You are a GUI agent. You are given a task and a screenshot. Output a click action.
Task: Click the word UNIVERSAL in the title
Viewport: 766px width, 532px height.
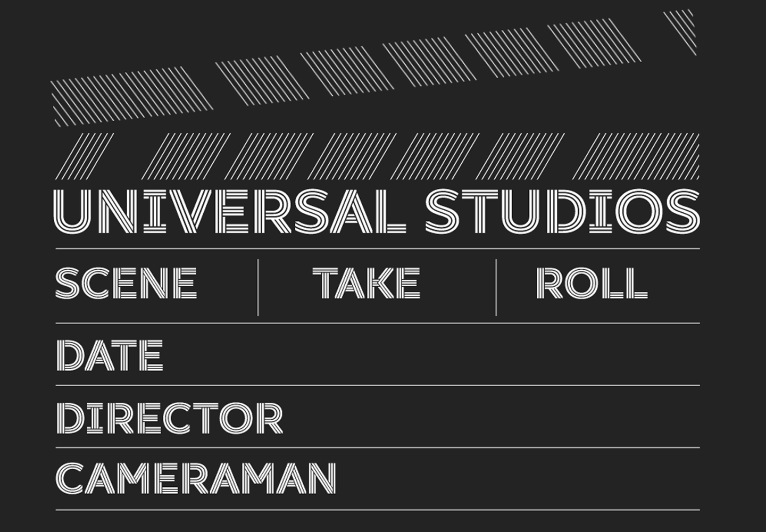pyautogui.click(x=230, y=212)
